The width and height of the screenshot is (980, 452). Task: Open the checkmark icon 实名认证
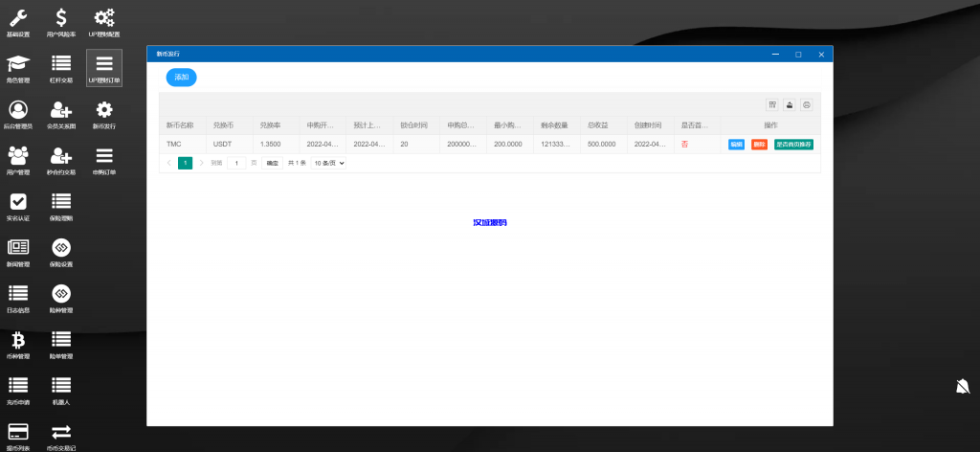click(18, 207)
